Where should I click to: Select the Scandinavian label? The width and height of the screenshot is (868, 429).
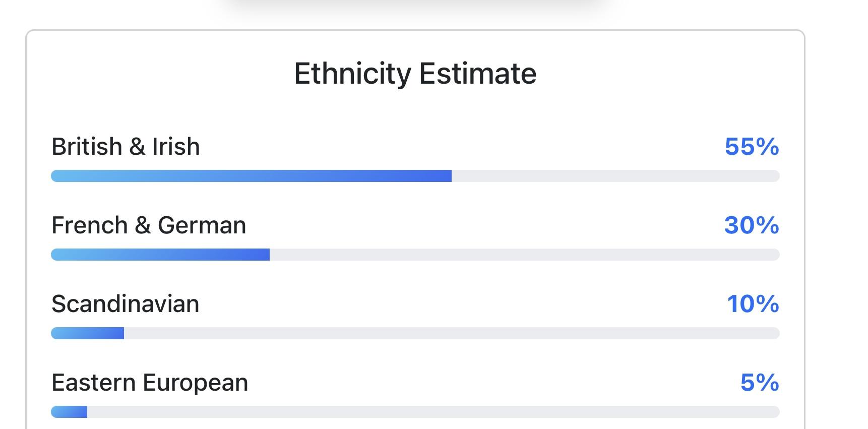click(x=126, y=304)
